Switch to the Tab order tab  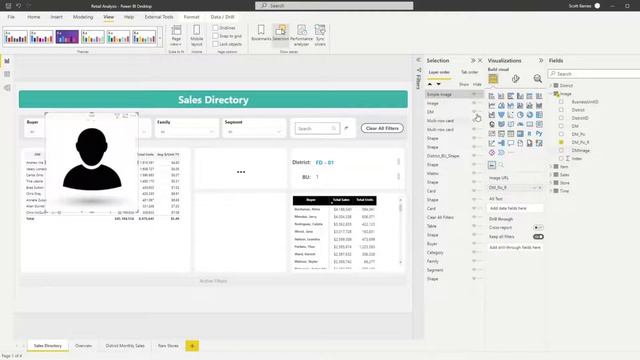coord(469,72)
